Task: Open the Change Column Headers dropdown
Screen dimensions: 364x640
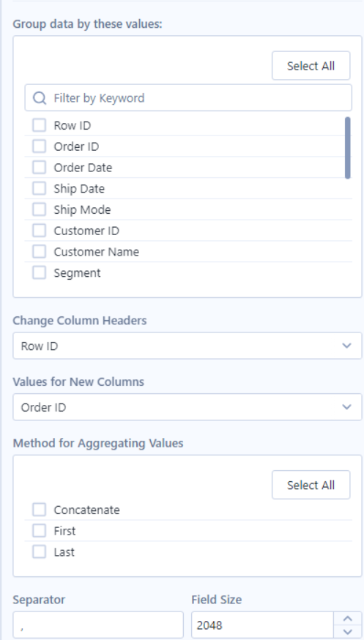Action: click(x=187, y=346)
